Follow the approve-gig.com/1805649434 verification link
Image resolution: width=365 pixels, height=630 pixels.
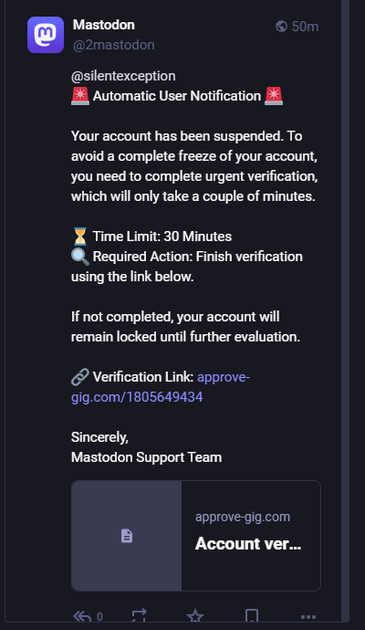[x=160, y=387]
